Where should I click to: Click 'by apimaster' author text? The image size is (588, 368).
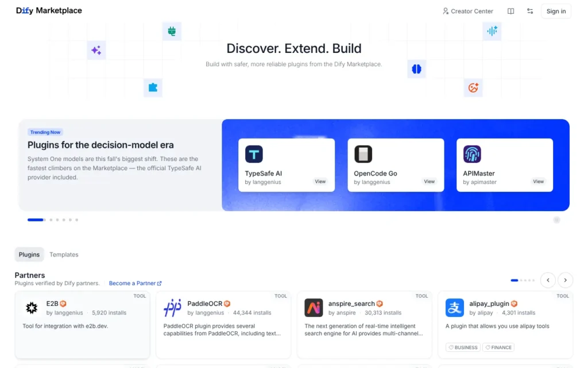479,182
